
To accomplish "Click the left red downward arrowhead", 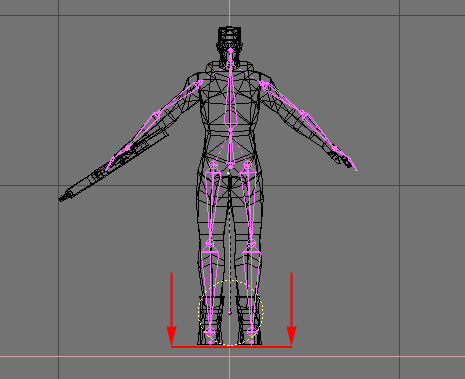I will [171, 336].
